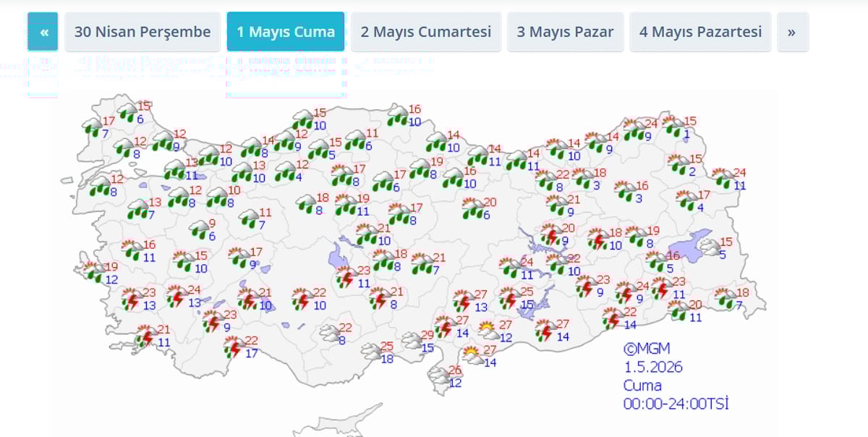The width and height of the screenshot is (868, 437).
Task: Click rain icon showing 17 and 4
Action: tap(686, 200)
